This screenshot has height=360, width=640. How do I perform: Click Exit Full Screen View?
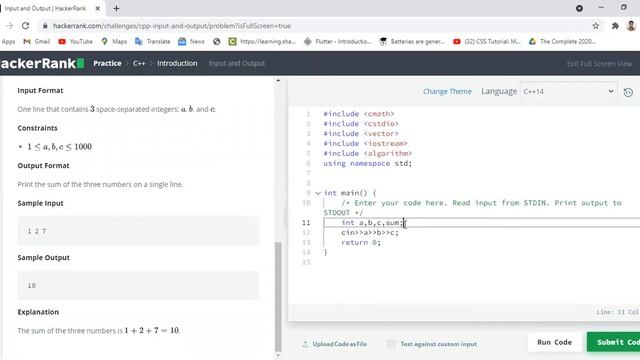tap(599, 64)
